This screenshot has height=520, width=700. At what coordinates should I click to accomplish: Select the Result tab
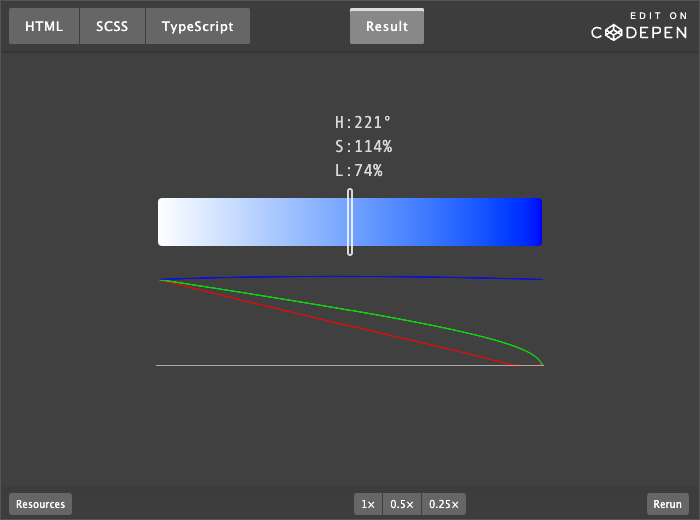coord(387,26)
